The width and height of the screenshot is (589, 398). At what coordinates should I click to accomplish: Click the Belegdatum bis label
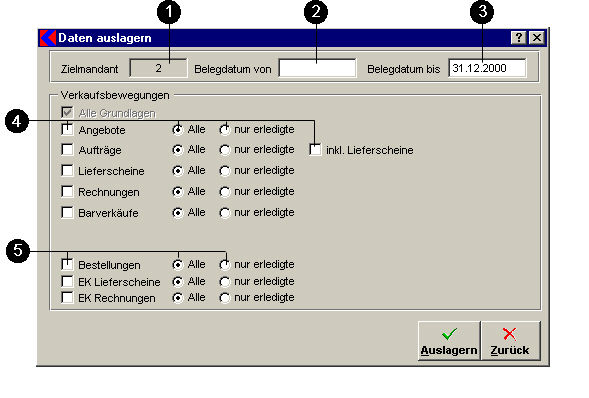coord(404,69)
